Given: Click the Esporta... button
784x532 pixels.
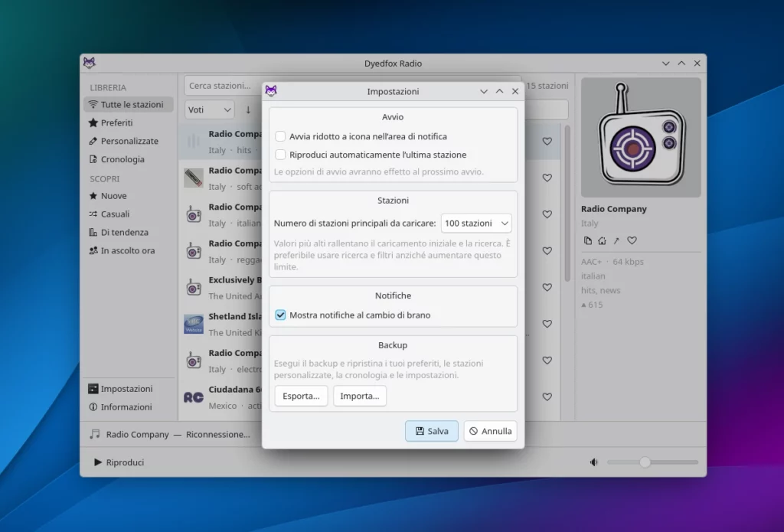Looking at the screenshot, I should [x=301, y=396].
